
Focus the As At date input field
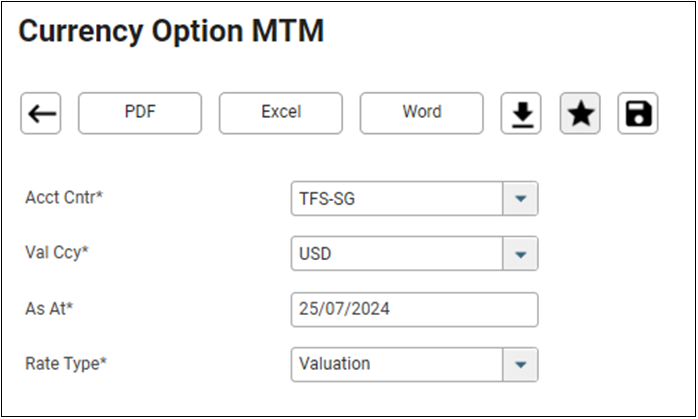[414, 309]
